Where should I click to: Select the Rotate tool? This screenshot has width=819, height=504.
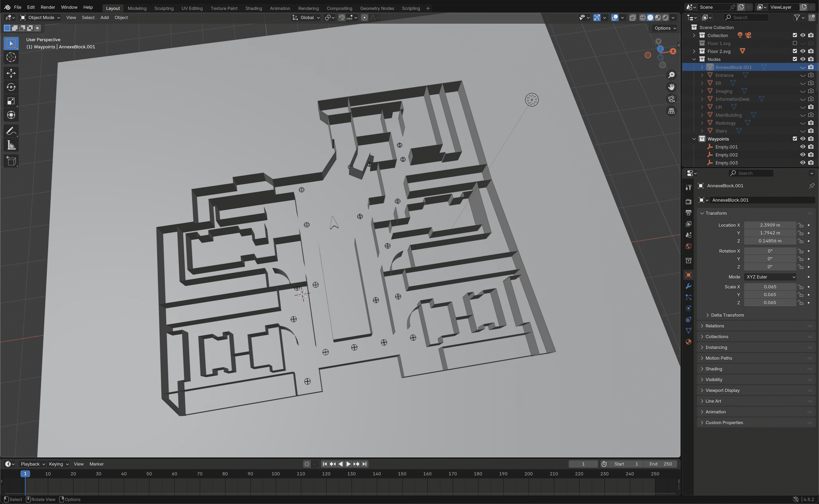(11, 87)
